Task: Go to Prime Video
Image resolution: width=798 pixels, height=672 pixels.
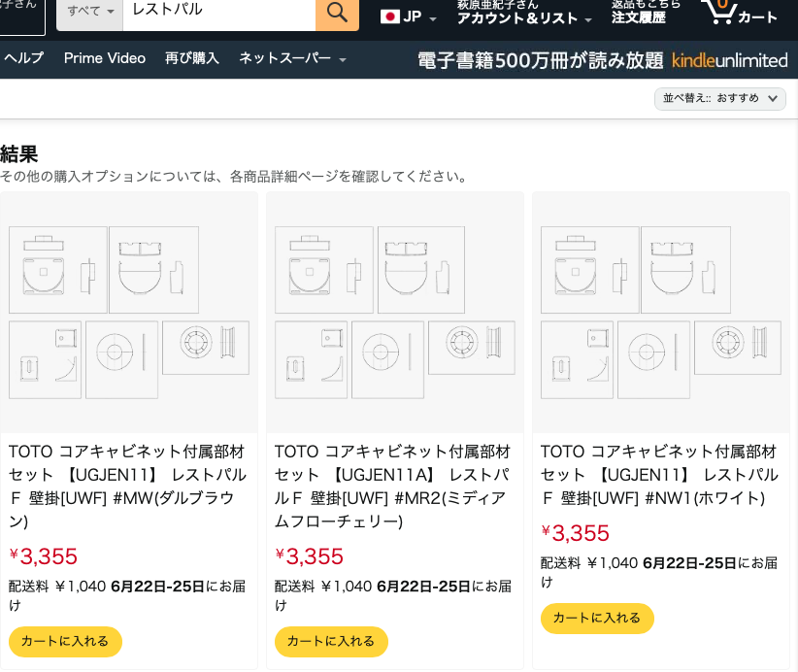Action: point(104,58)
